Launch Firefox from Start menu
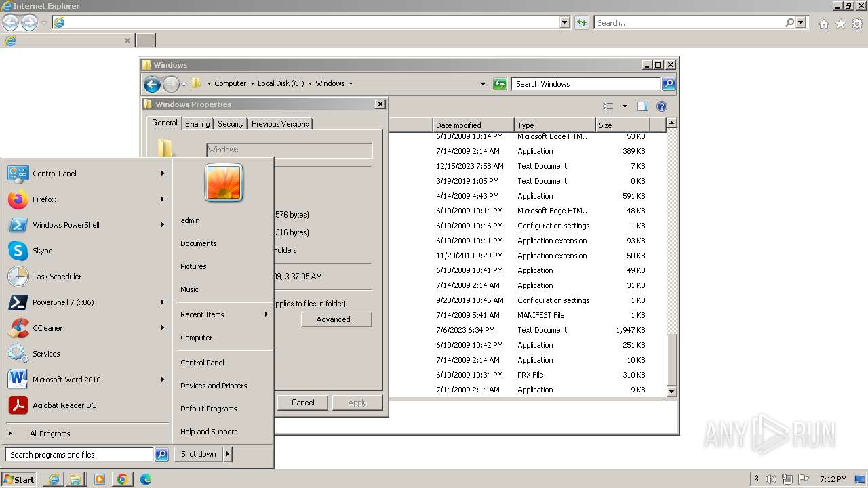Image resolution: width=868 pixels, height=488 pixels. (x=86, y=199)
